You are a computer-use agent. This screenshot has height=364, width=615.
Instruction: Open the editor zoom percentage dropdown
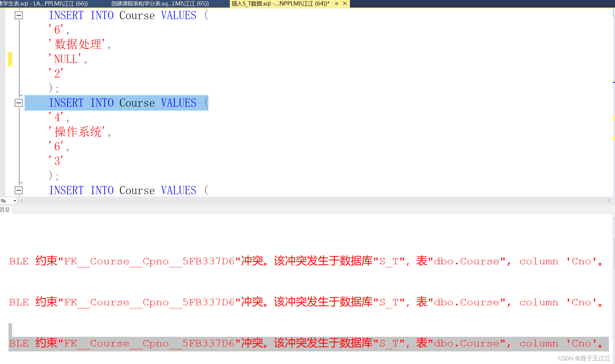click(14, 201)
